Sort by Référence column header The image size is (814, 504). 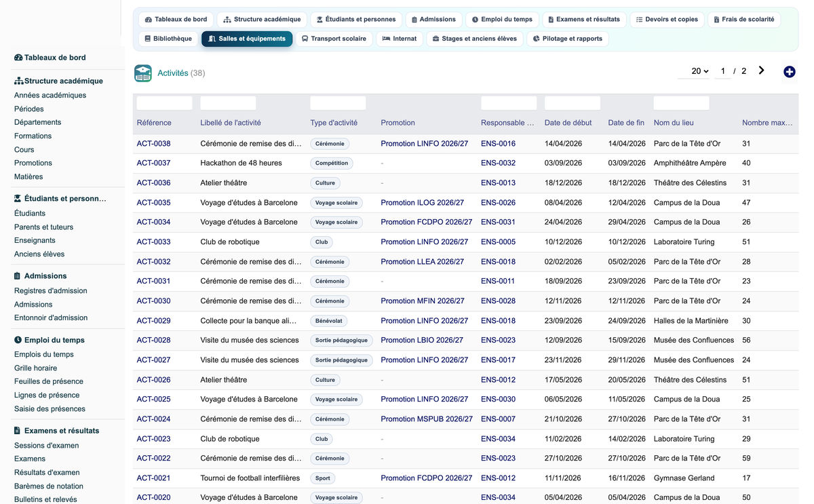pos(154,123)
